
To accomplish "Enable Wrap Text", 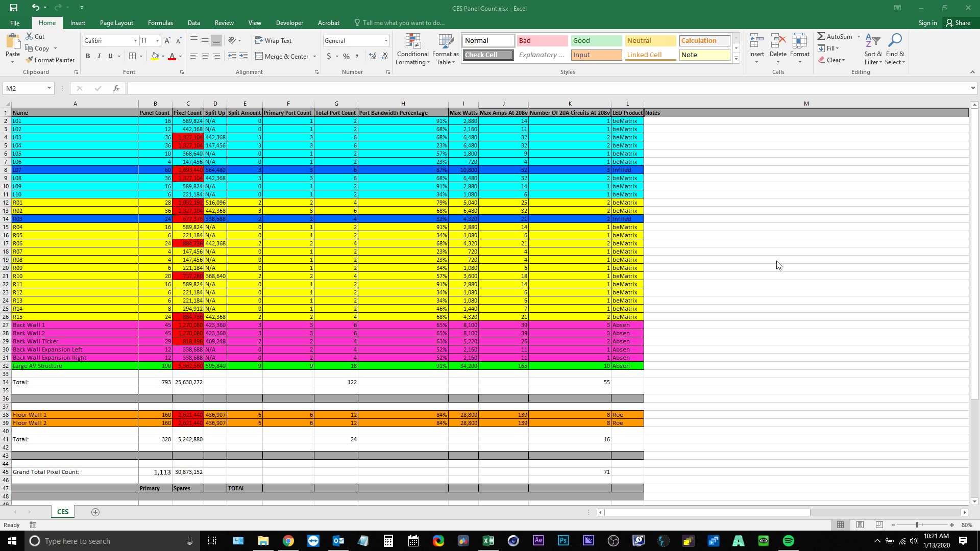I will point(273,40).
